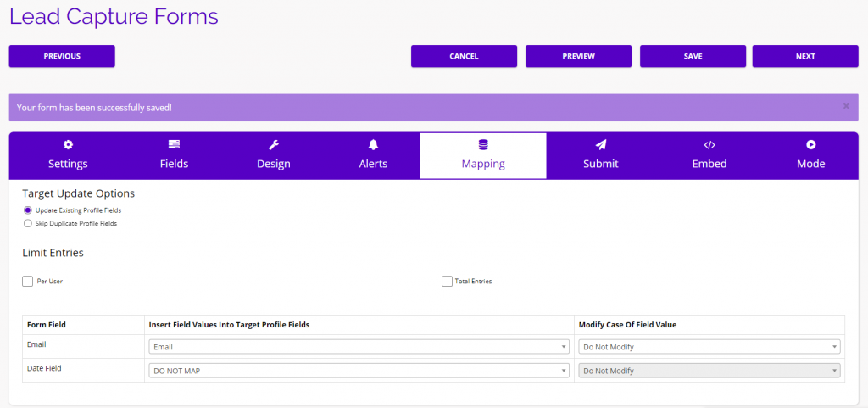Click the Limit Entries heading
The width and height of the screenshot is (868, 408).
click(x=53, y=253)
